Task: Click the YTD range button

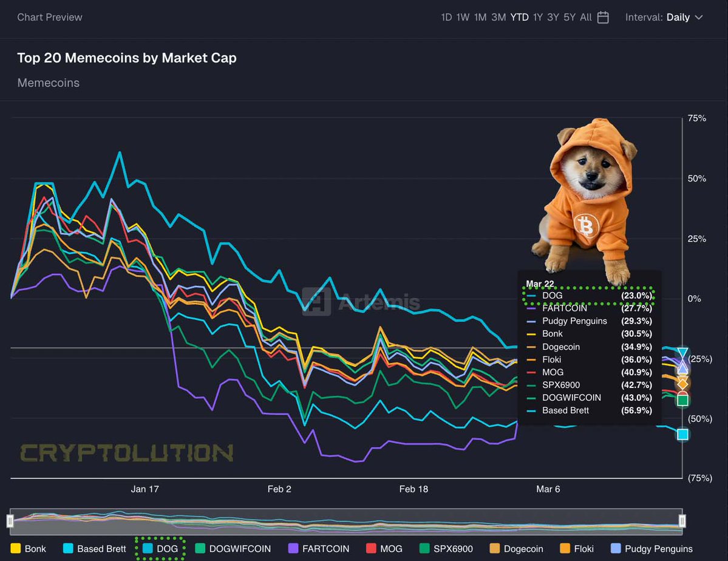Action: tap(519, 17)
